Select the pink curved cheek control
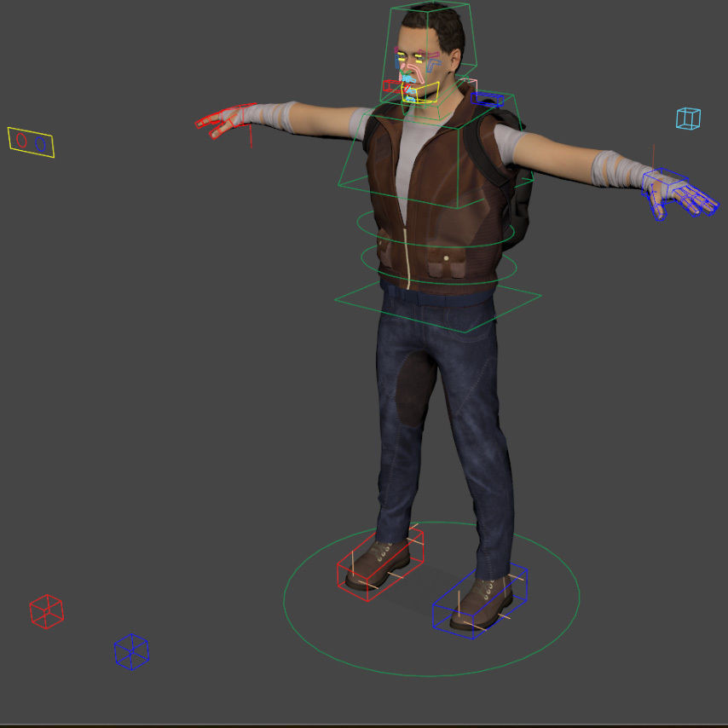The width and height of the screenshot is (728, 728). click(x=417, y=74)
